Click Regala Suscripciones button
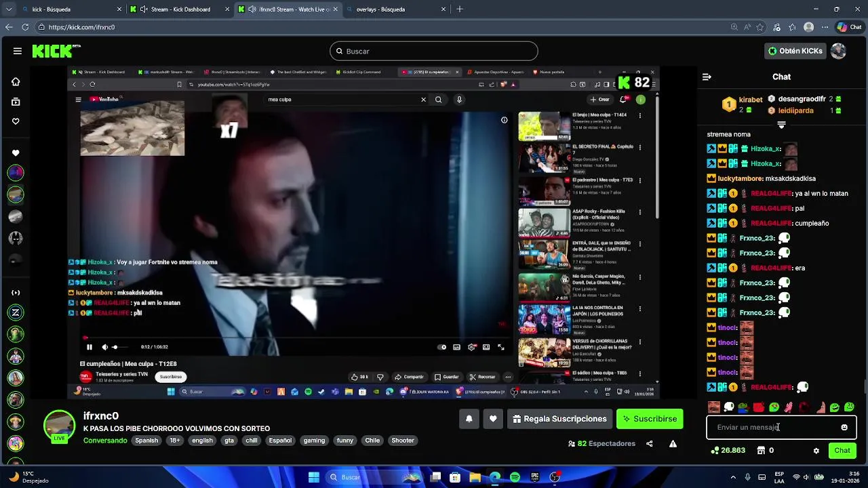This screenshot has width=868, height=488. (x=559, y=419)
